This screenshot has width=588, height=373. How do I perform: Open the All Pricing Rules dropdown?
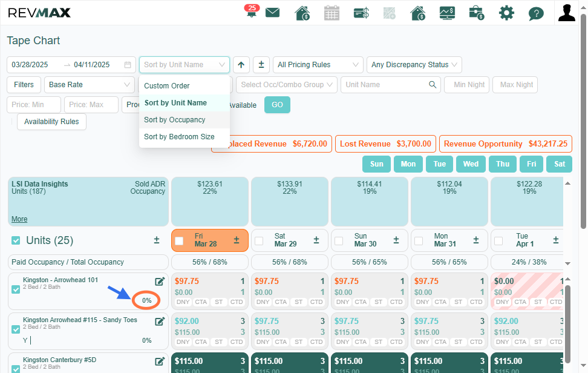(318, 65)
